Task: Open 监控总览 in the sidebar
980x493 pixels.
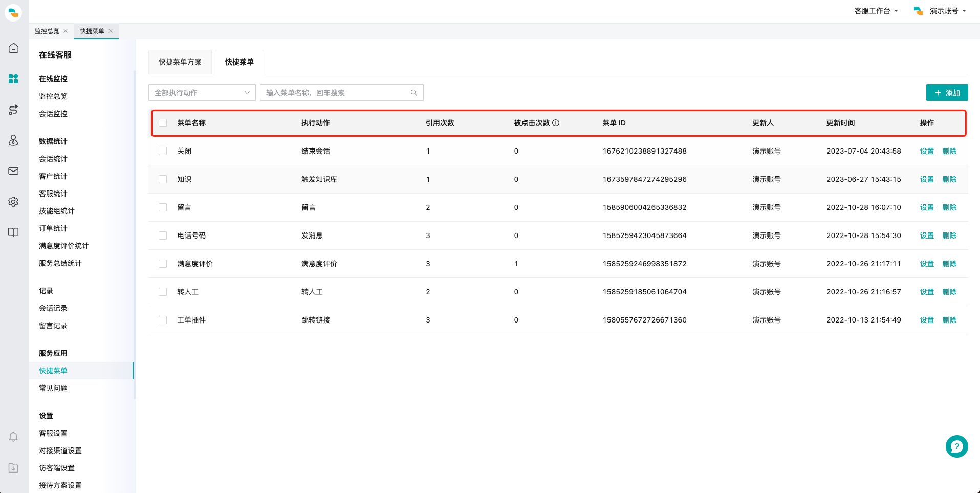Action: (53, 96)
